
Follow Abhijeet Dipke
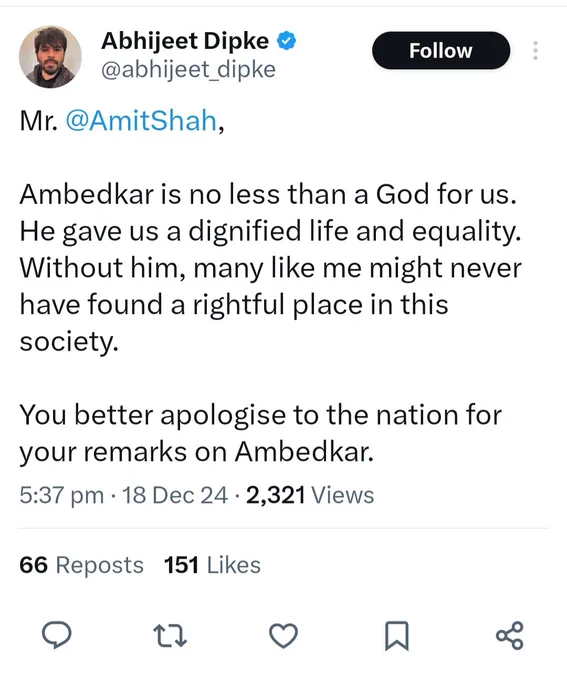point(441,50)
